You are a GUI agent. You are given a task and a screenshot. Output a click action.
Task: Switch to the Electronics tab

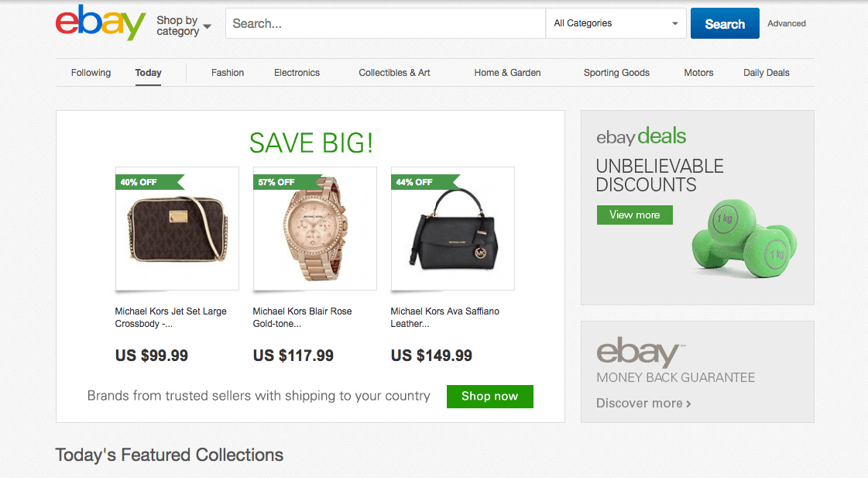[297, 72]
